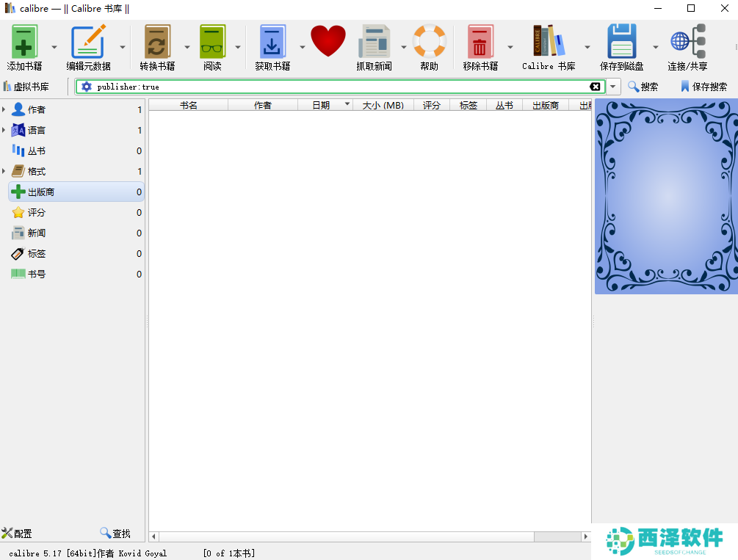Expand the 语言 (Languages) tree node
The image size is (738, 560).
pos(4,131)
